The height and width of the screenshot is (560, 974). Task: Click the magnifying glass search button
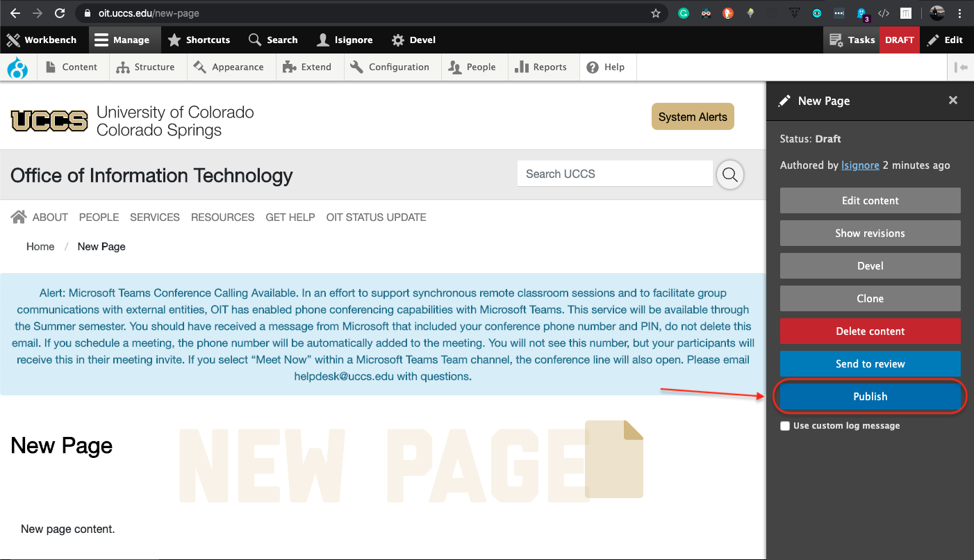(729, 174)
